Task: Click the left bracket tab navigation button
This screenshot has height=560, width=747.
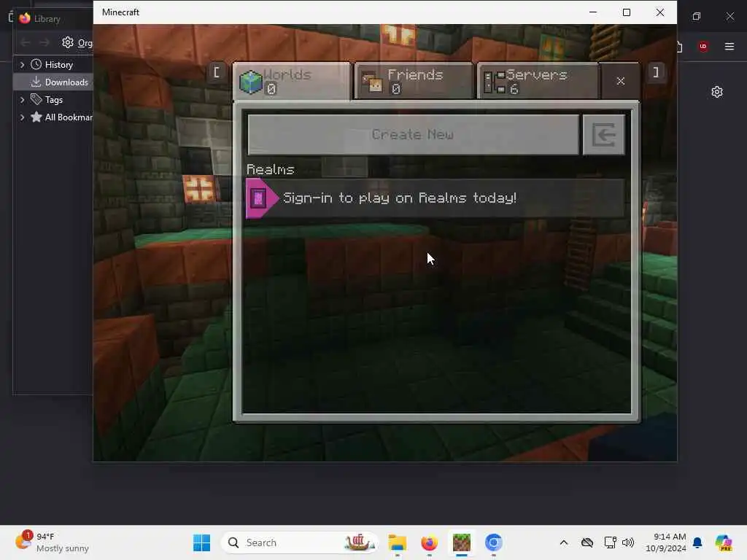Action: (216, 72)
